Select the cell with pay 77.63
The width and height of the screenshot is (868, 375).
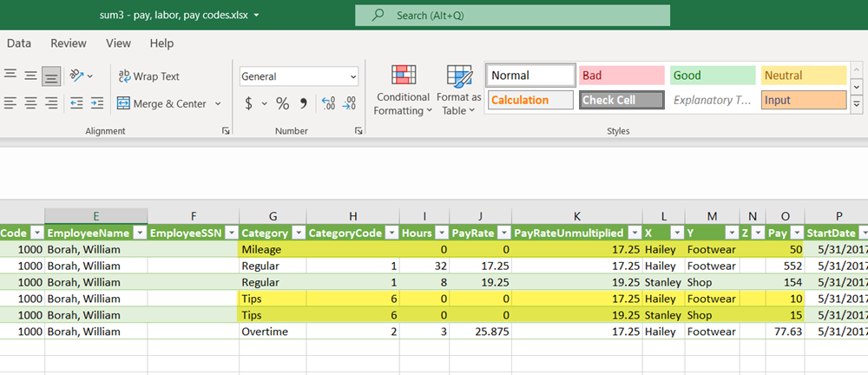[x=785, y=332]
